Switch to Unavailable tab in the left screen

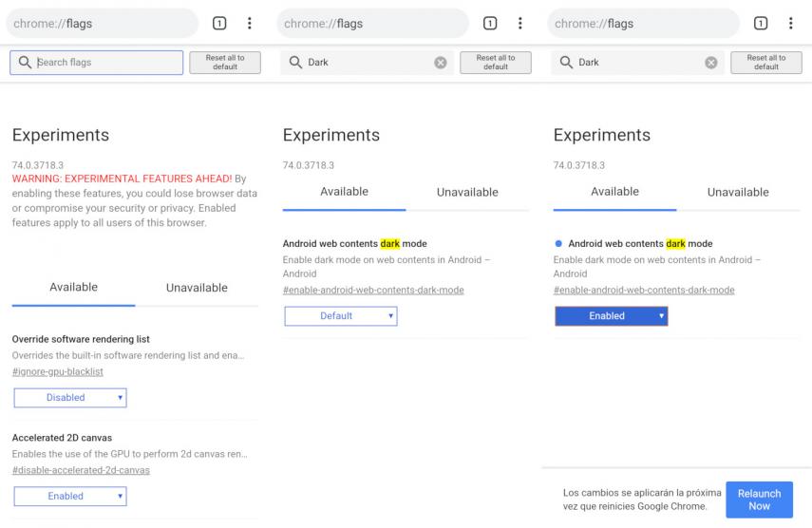click(x=197, y=288)
